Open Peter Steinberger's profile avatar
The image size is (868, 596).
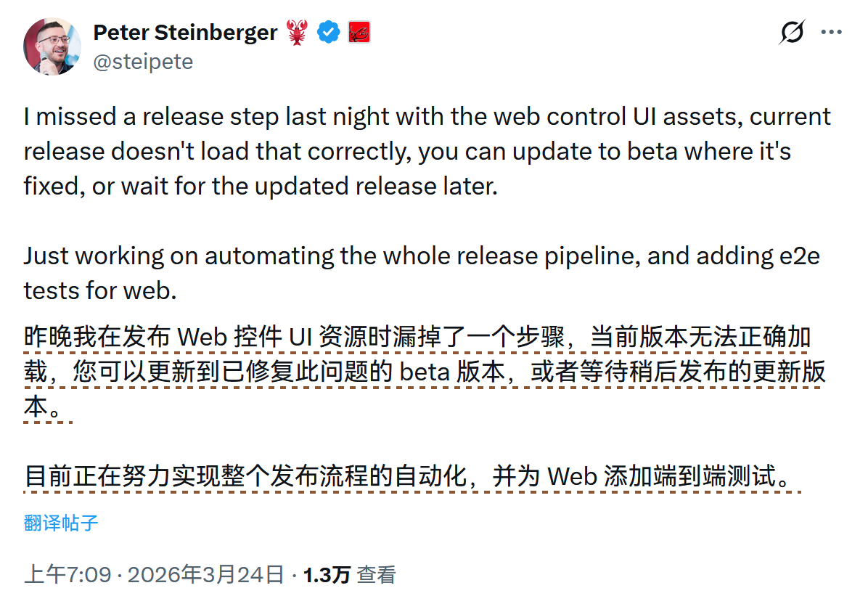[52, 46]
